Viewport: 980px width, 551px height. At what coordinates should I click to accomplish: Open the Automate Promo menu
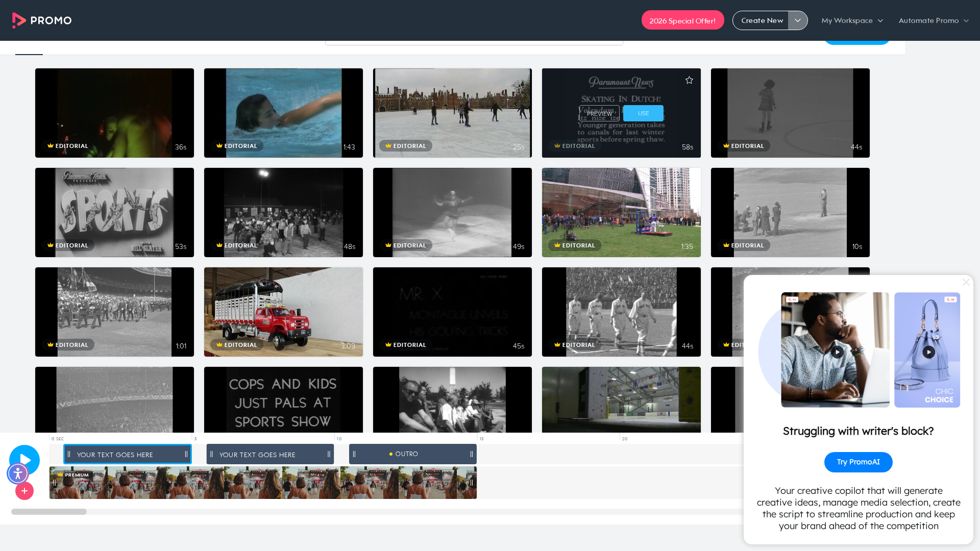pyautogui.click(x=934, y=20)
